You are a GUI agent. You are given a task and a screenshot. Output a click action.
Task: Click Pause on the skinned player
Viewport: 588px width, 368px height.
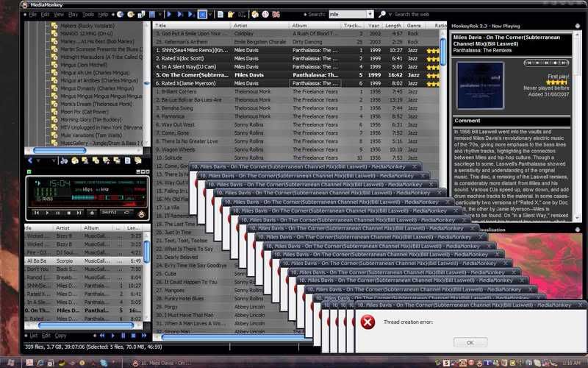tap(58, 213)
